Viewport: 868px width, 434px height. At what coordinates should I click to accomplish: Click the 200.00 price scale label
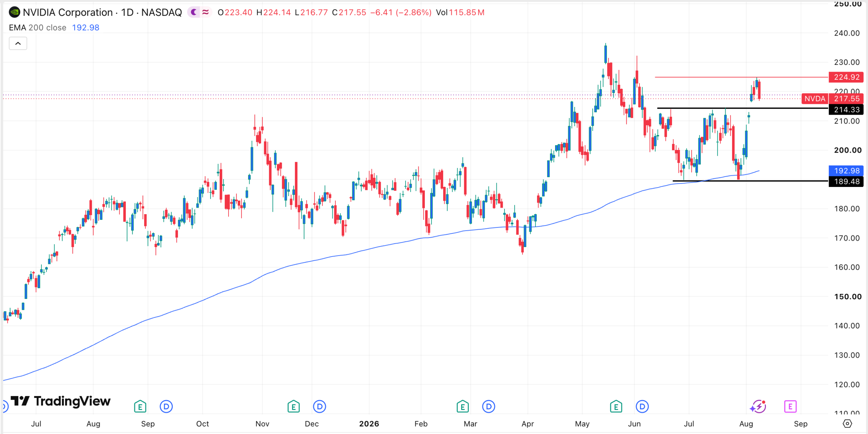(848, 150)
